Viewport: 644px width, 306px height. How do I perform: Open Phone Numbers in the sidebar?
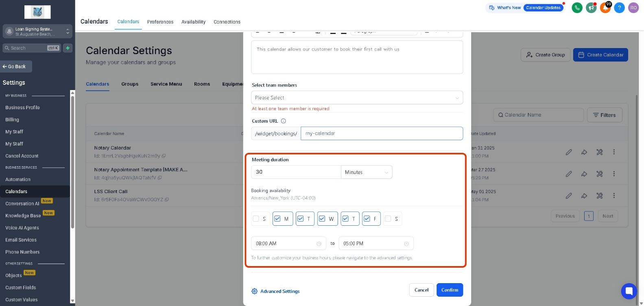pyautogui.click(x=22, y=252)
